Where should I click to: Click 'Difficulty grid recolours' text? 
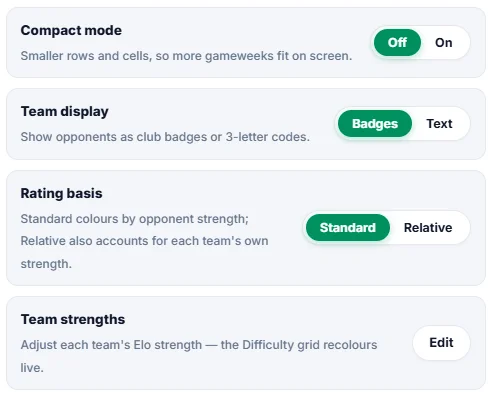[x=310, y=345]
